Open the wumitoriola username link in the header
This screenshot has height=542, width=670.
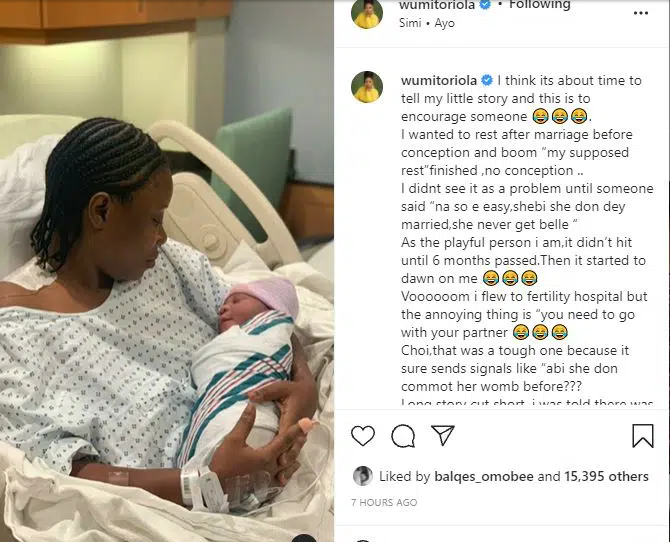coord(437,5)
